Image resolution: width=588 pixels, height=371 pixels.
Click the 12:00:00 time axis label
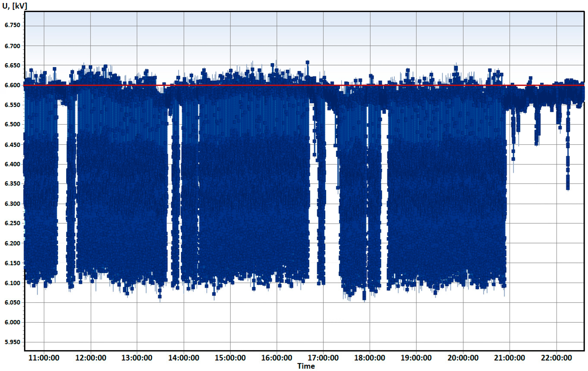coord(91,358)
